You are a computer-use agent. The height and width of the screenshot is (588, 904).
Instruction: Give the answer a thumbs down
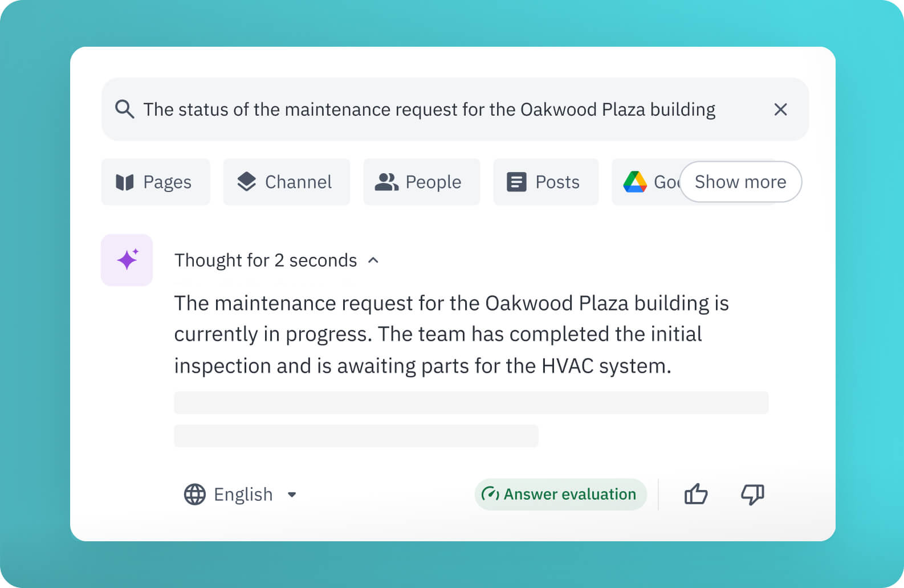tap(752, 495)
